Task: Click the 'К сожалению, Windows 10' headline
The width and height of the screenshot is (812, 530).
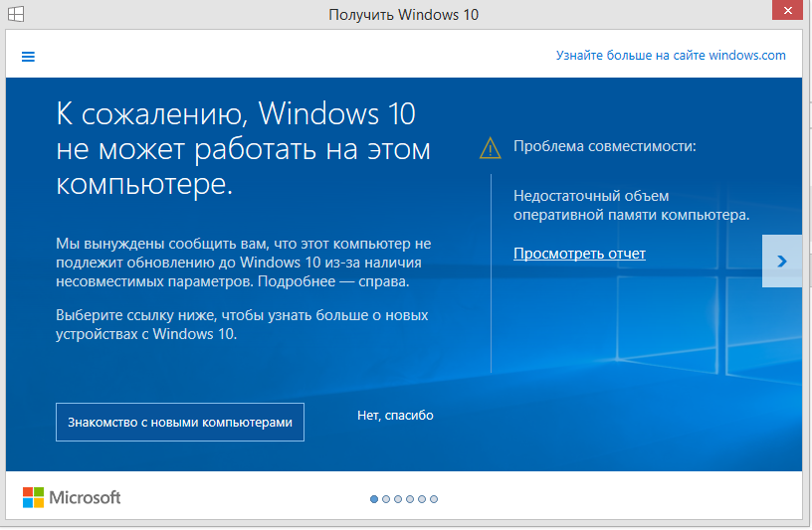Action: click(244, 149)
